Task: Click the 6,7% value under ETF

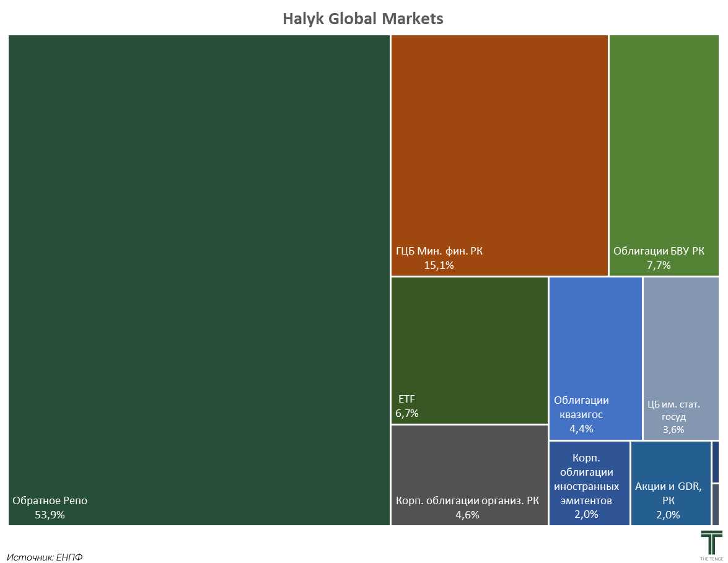Action: pos(407,413)
